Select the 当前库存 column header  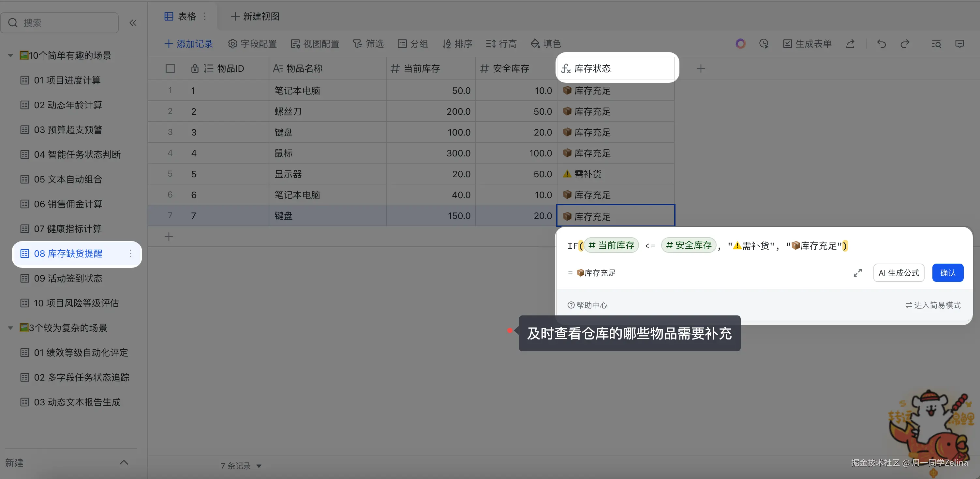[431, 68]
